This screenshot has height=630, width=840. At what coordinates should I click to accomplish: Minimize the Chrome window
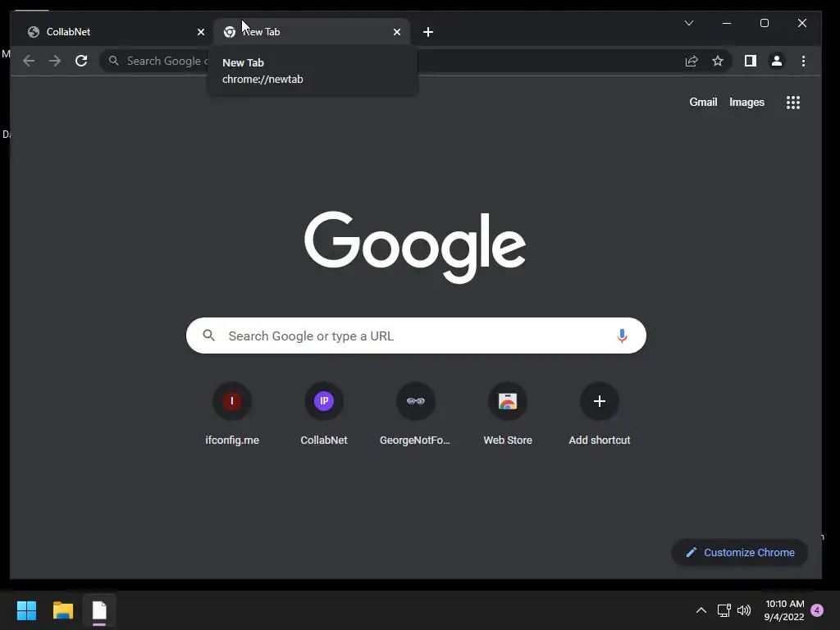727,23
